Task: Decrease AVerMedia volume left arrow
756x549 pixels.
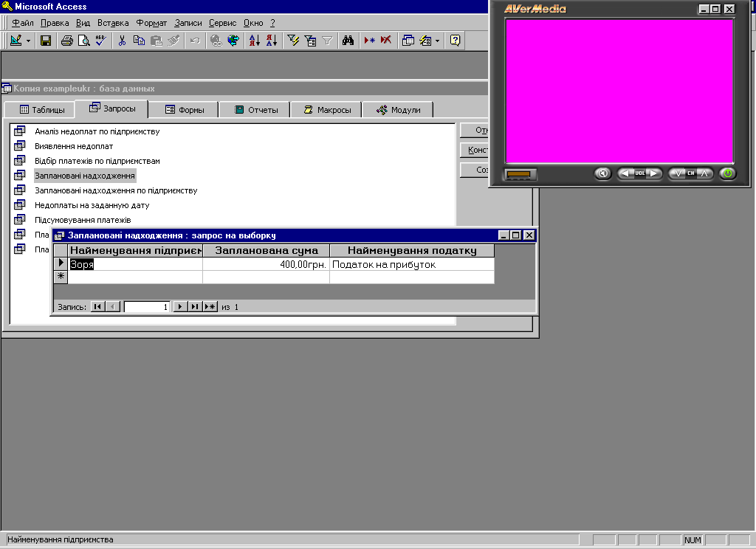Action: [x=626, y=173]
